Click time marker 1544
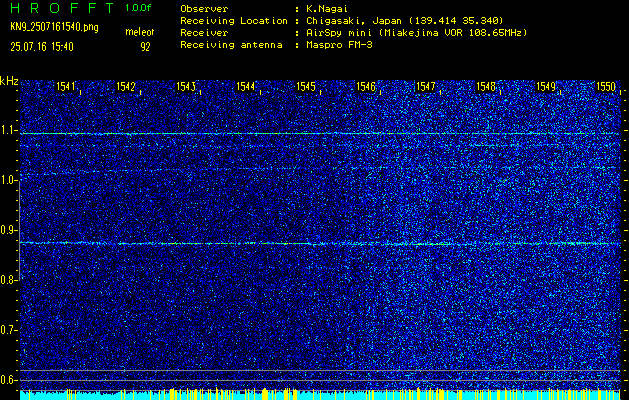 [x=246, y=86]
